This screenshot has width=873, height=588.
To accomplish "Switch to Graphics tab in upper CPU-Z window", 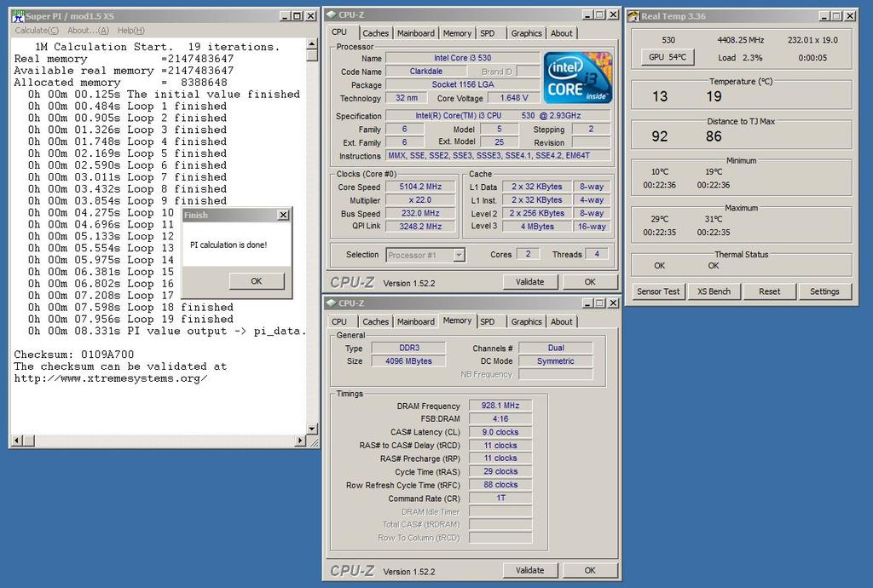I will (x=526, y=33).
